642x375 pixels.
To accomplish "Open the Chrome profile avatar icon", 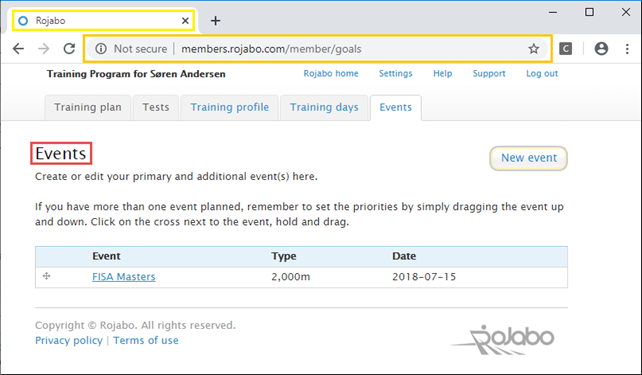I will (601, 49).
